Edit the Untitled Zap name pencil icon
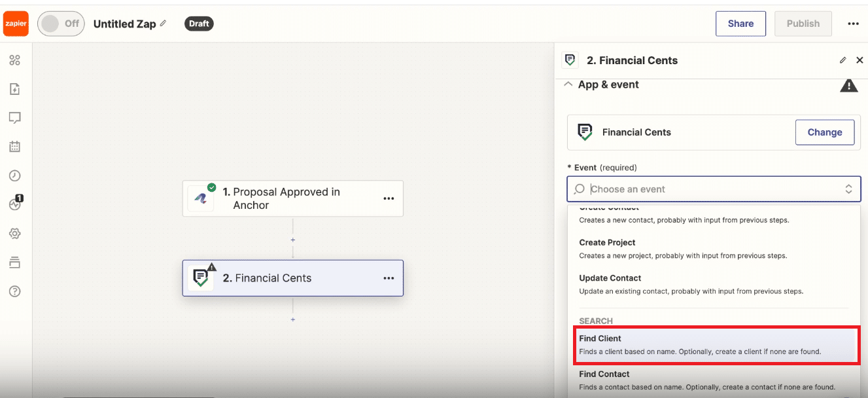Viewport: 868px width, 398px height. pos(163,23)
